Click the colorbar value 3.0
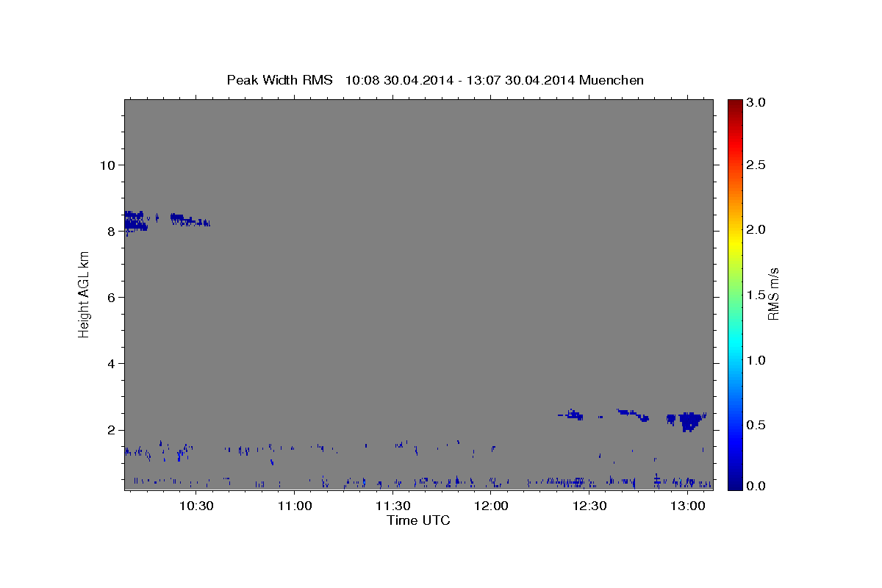Viewport: 882px width, 588px height. tap(756, 103)
